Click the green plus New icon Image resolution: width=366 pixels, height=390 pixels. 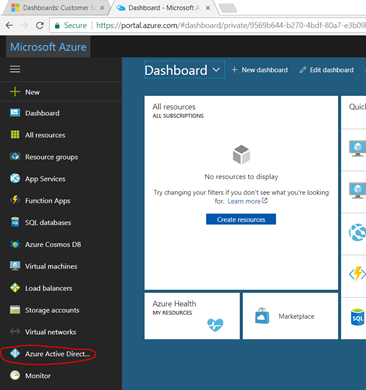[15, 92]
